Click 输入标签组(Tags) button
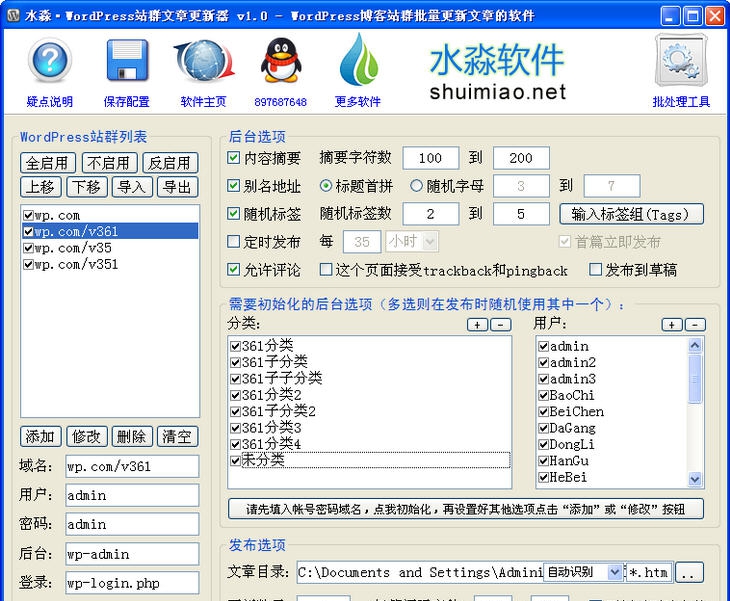Image resolution: width=730 pixels, height=601 pixels. click(631, 214)
